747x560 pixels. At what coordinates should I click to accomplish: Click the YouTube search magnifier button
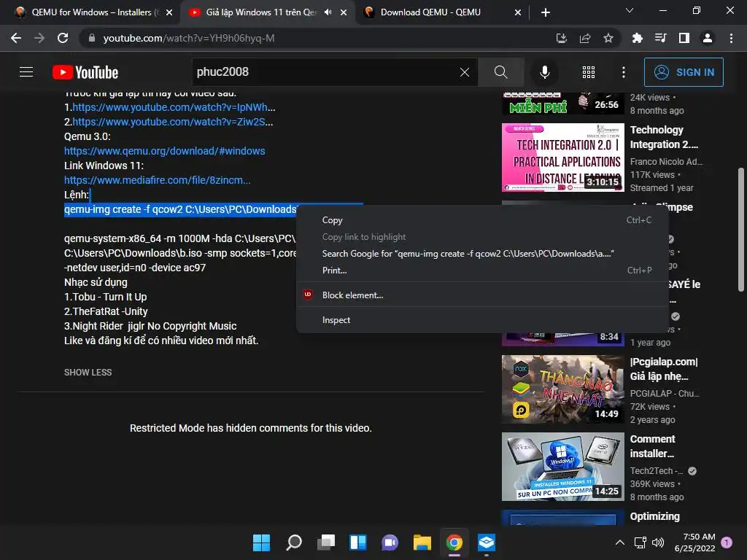500,72
